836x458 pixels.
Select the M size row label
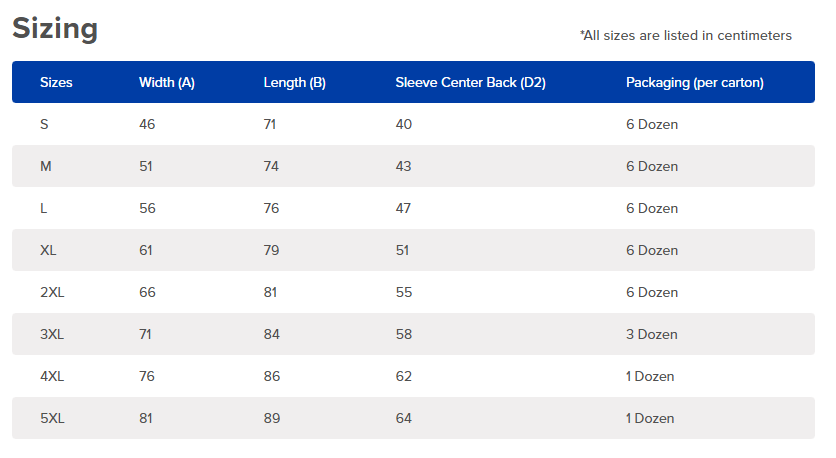[46, 166]
